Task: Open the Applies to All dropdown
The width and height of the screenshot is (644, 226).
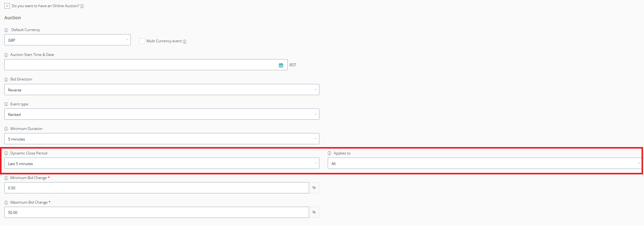Action: click(x=485, y=163)
